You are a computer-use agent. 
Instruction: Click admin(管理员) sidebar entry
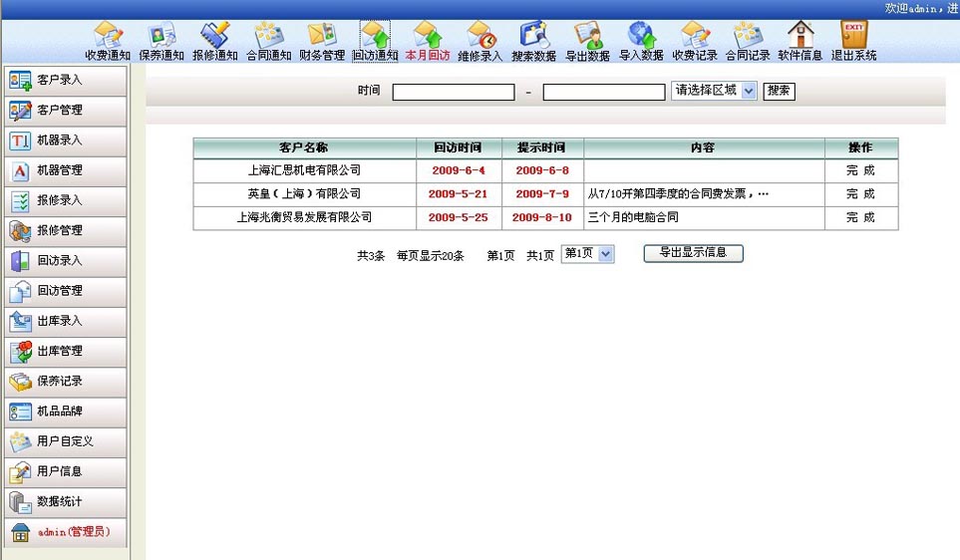(x=66, y=532)
